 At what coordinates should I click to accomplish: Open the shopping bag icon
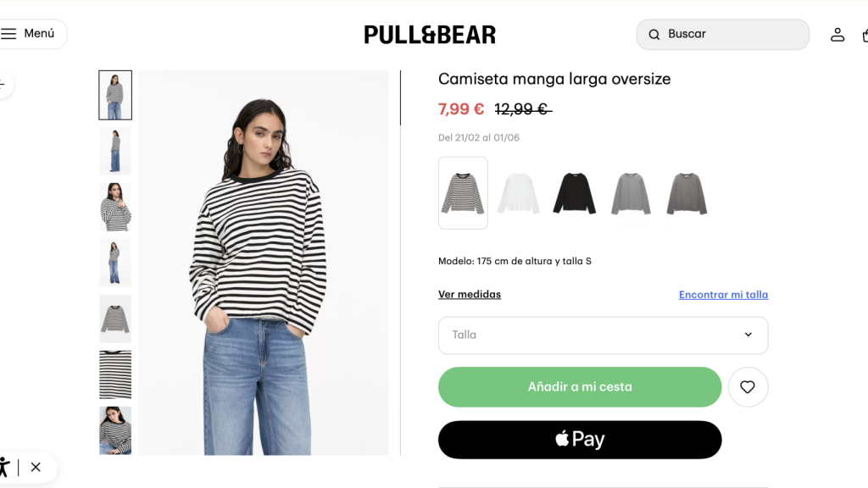click(864, 34)
